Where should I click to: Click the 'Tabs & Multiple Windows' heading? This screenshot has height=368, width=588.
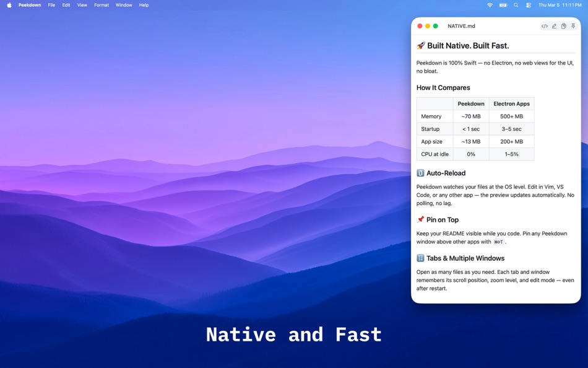pyautogui.click(x=465, y=258)
